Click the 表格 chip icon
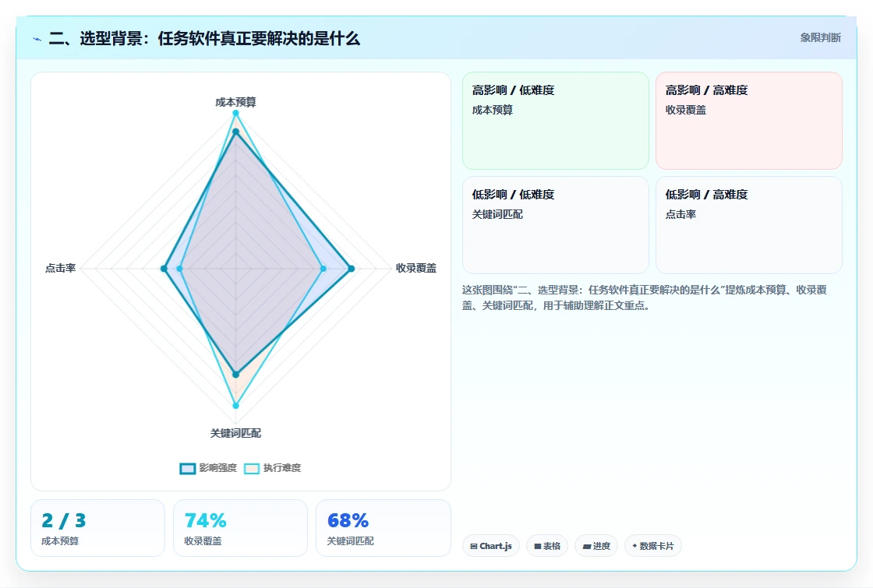Screen dimensions: 873x588 pos(538,546)
